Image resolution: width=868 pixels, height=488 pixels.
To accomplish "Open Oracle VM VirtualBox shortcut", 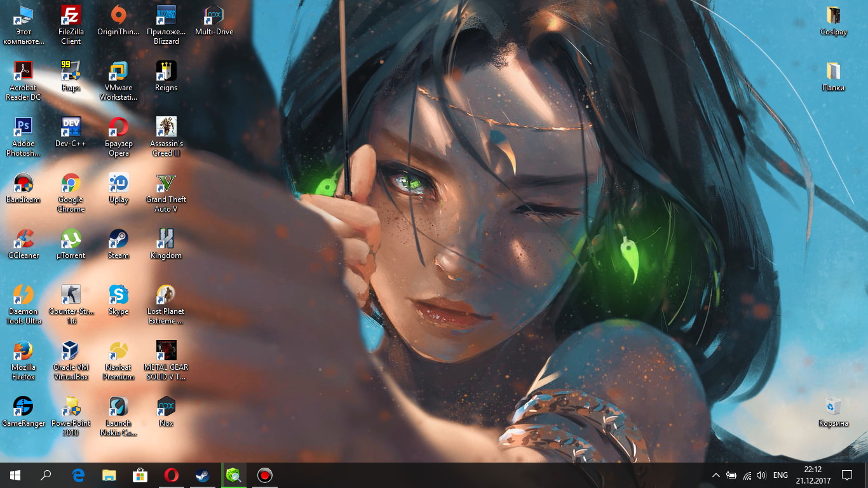I will (71, 361).
